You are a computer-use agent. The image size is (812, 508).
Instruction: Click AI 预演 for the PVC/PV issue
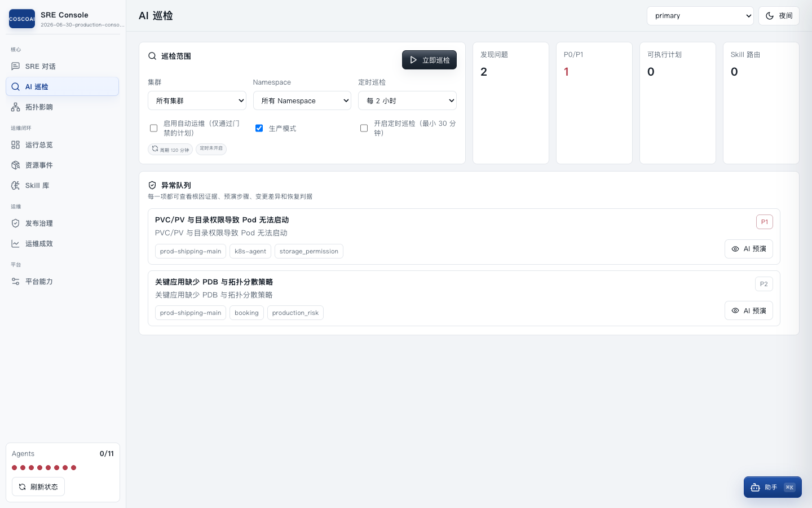coord(749,249)
